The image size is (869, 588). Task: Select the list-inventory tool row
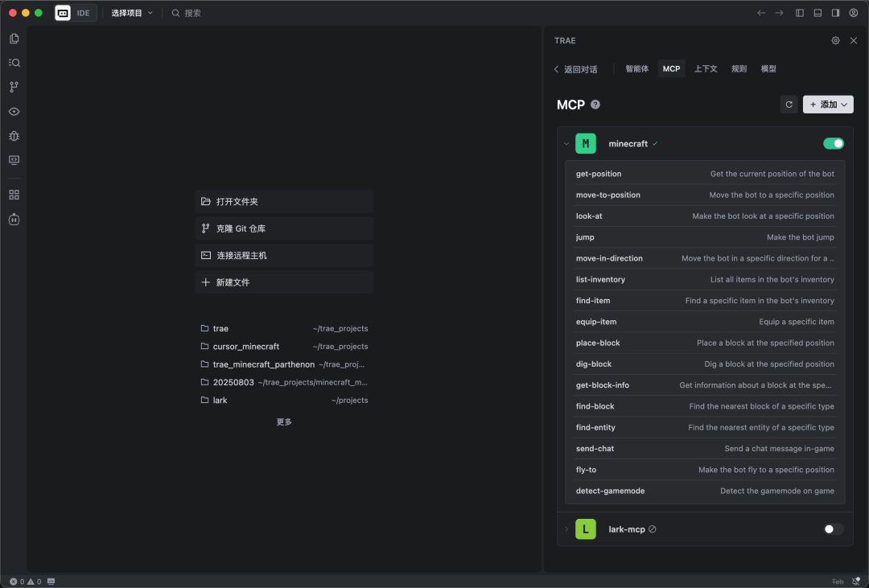click(705, 279)
